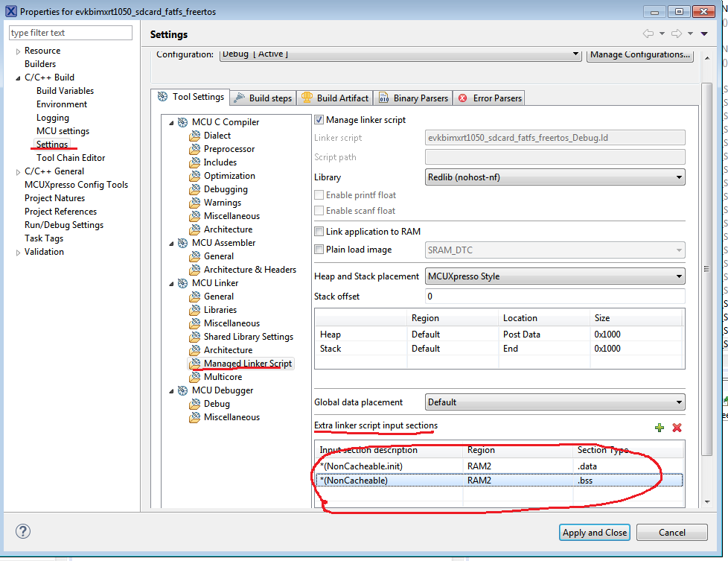Click Apply and Close button
Viewport: 728px width, 561px height.
point(594,533)
